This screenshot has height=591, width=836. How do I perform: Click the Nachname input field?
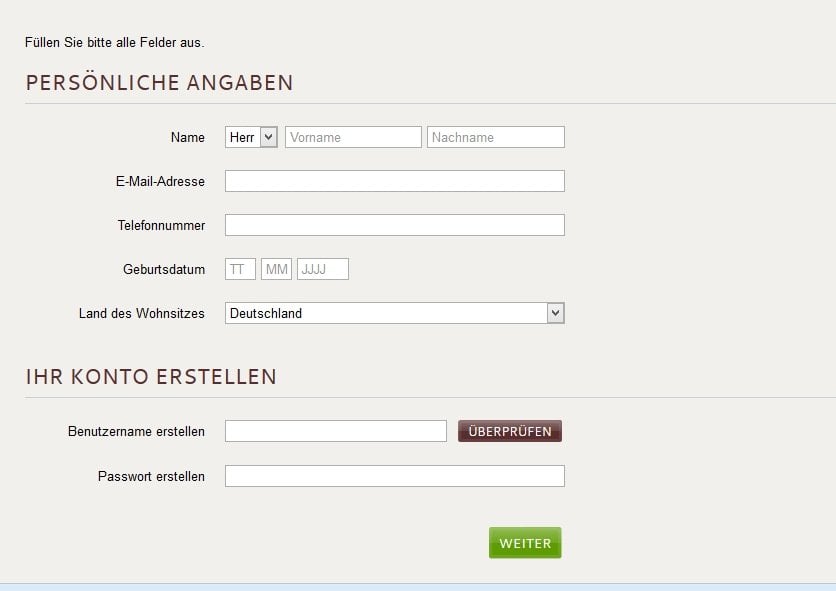pyautogui.click(x=495, y=137)
